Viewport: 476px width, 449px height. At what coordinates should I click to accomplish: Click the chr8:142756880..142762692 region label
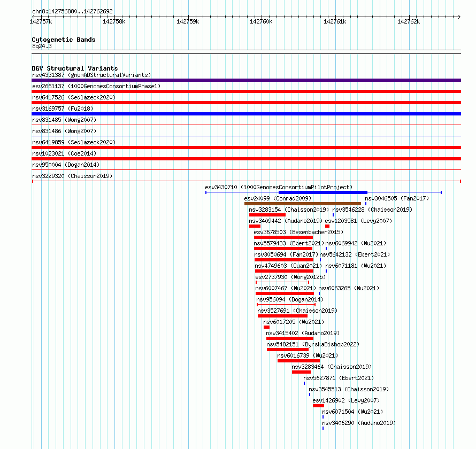(72, 11)
